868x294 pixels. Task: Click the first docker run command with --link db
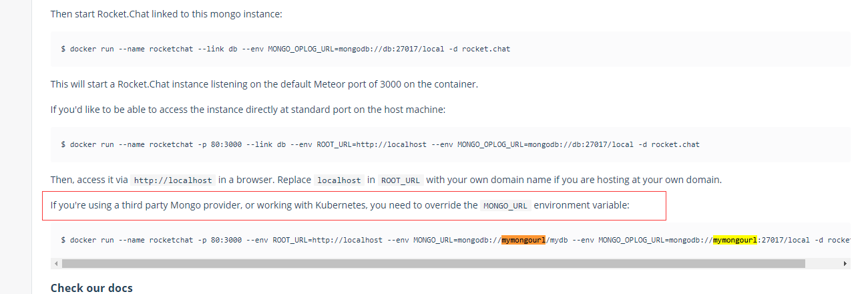coord(286,49)
